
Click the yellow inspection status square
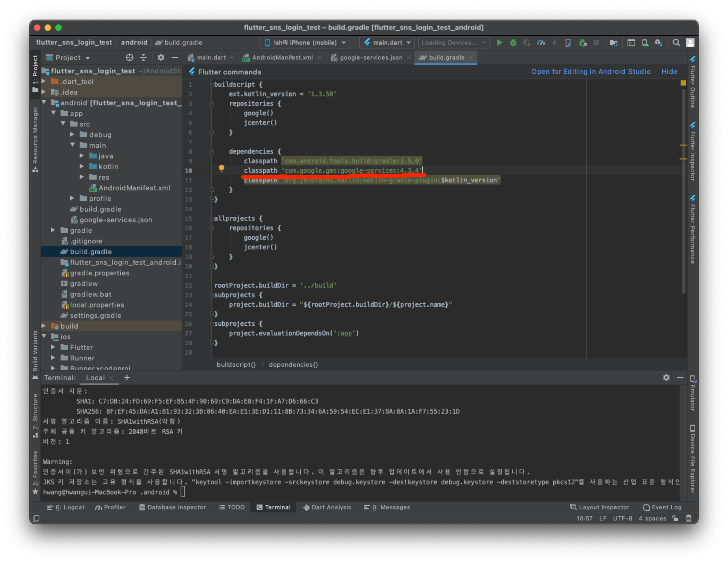click(x=683, y=83)
